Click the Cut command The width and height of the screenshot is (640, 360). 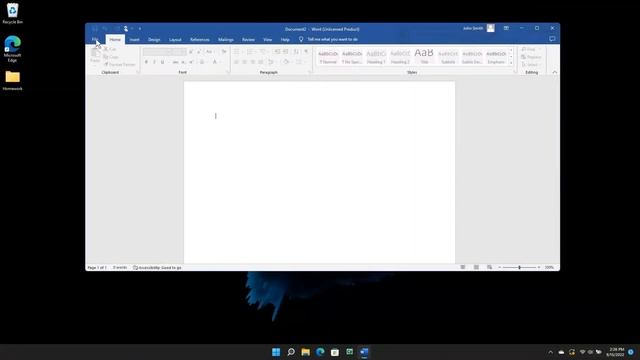tap(110, 49)
